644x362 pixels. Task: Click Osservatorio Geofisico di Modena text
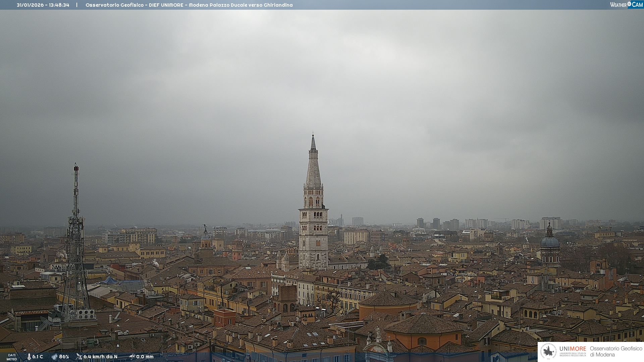click(x=616, y=352)
